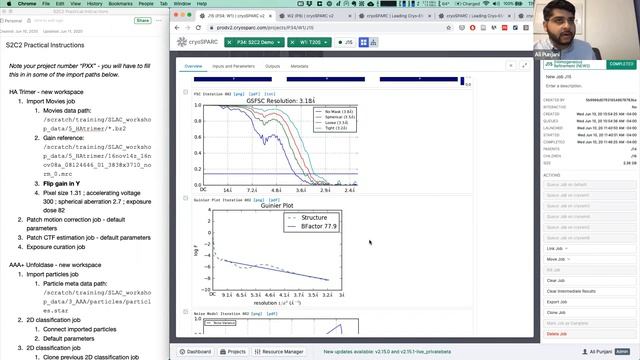
Task: Open the FSC plot png link
Action: pos(239,94)
